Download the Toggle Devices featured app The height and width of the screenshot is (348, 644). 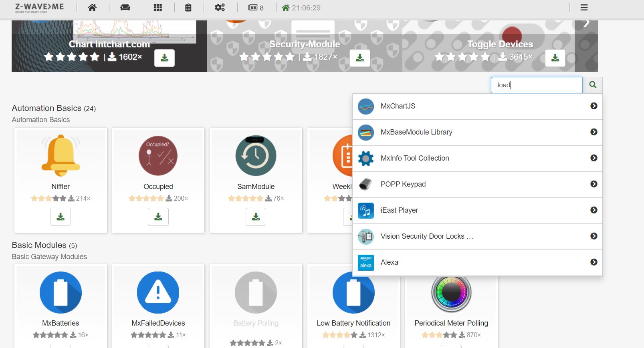pyautogui.click(x=555, y=58)
